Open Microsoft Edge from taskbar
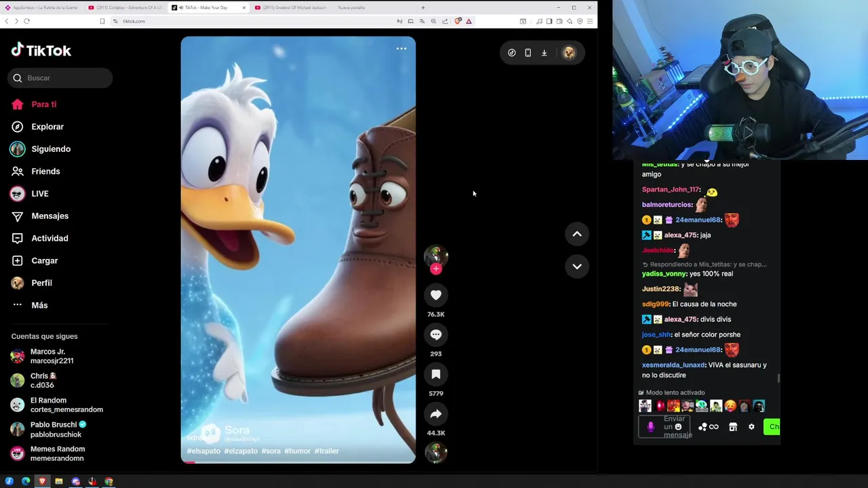The image size is (868, 488). (x=26, y=481)
